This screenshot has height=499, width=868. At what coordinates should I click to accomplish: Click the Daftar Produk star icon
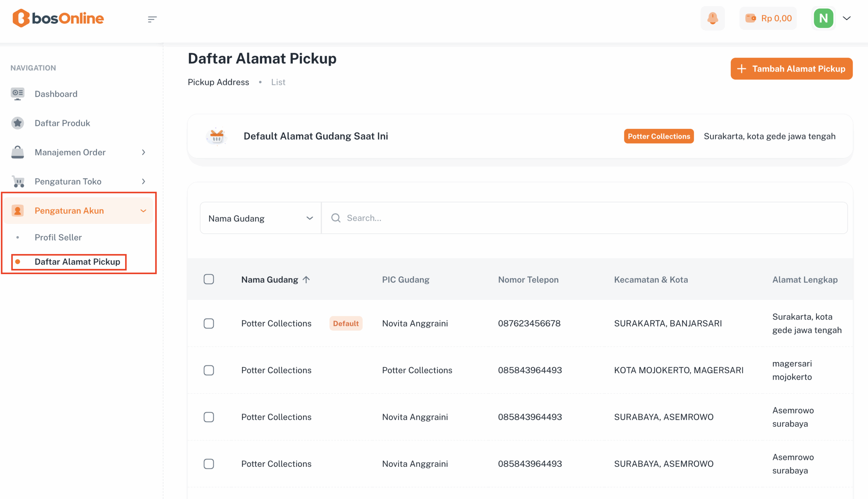(x=18, y=123)
